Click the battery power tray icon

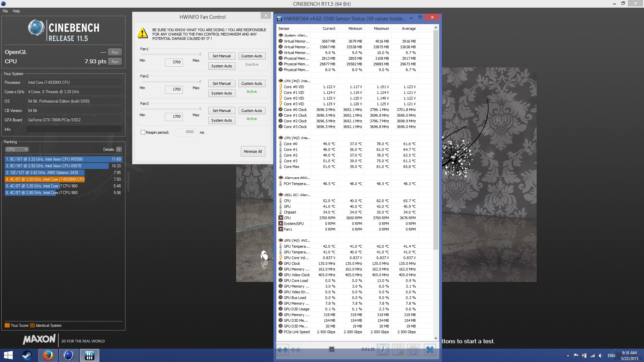coord(584,356)
